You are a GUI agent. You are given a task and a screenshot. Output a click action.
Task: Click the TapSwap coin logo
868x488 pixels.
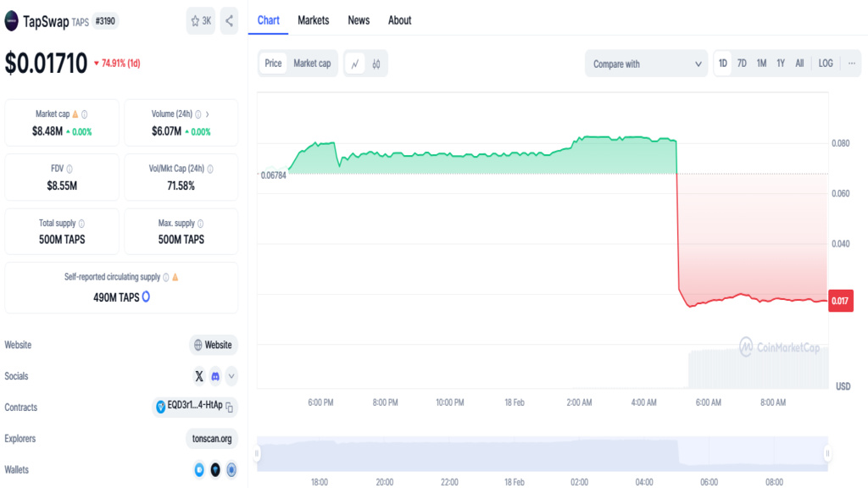(12, 21)
